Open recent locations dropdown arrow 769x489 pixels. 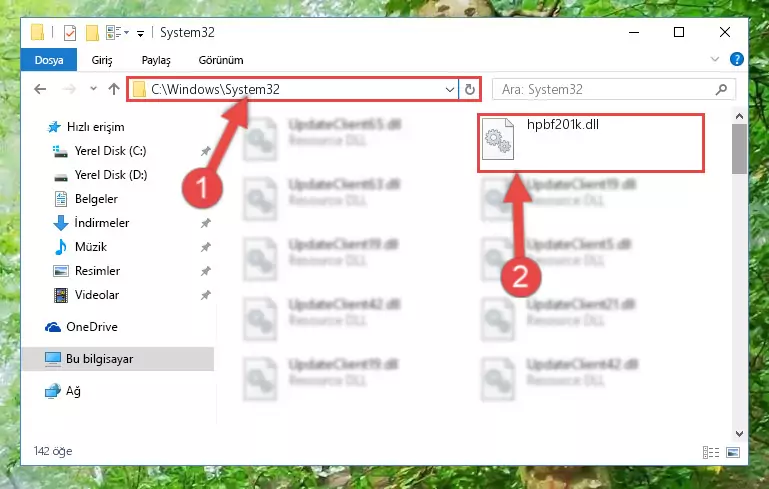tap(93, 89)
